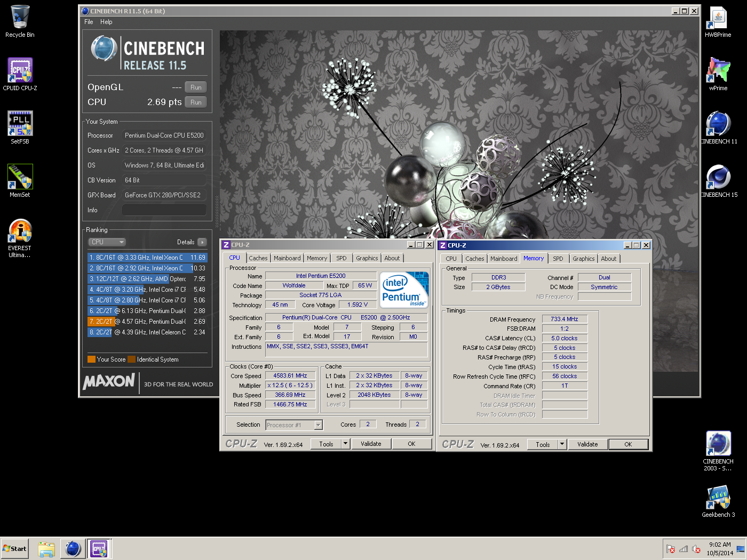The height and width of the screenshot is (560, 747).
Task: Launch CPUID CPU-Z from desktop
Action: (x=20, y=75)
